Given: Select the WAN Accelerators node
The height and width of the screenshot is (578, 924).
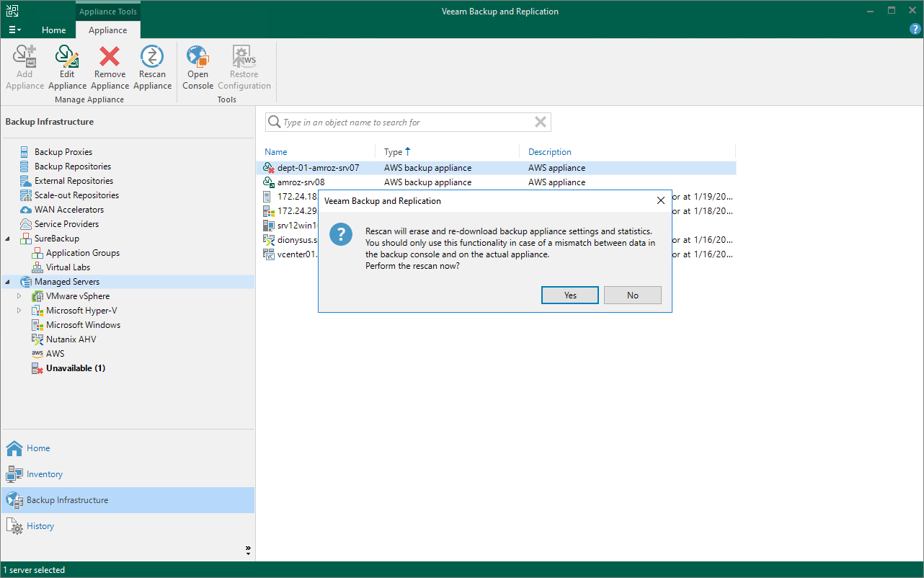Looking at the screenshot, I should (69, 210).
